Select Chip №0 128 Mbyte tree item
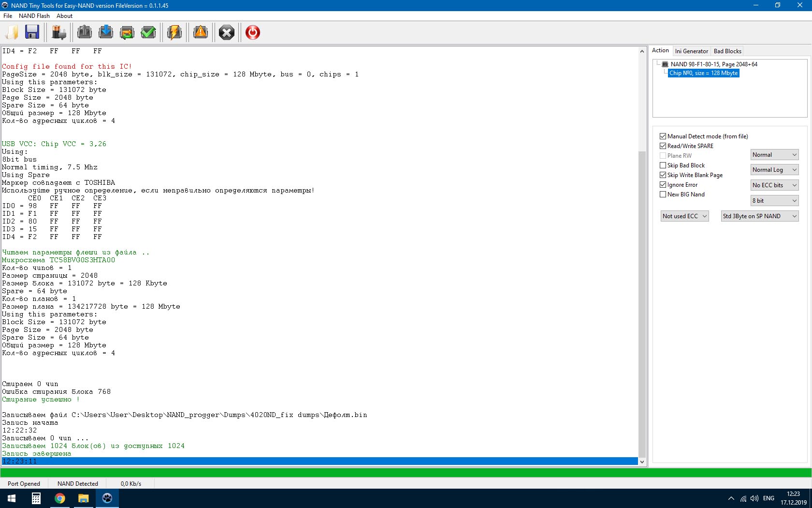 [x=703, y=73]
